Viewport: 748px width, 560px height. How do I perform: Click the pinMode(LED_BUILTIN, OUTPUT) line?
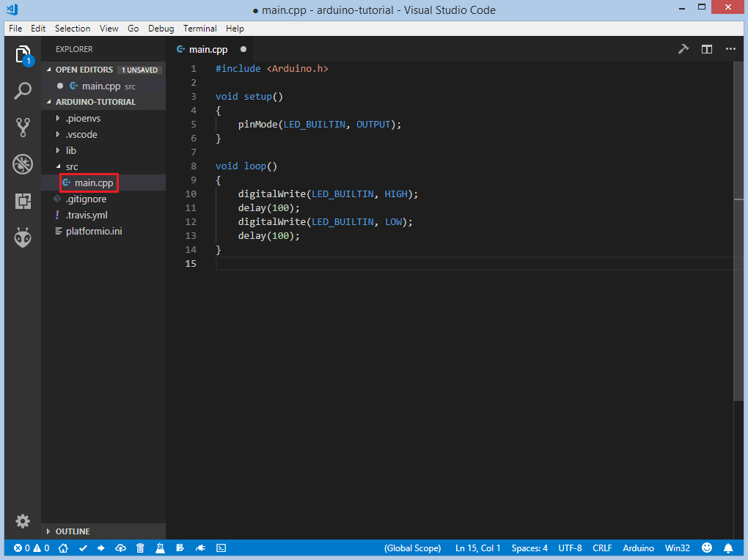click(x=320, y=125)
